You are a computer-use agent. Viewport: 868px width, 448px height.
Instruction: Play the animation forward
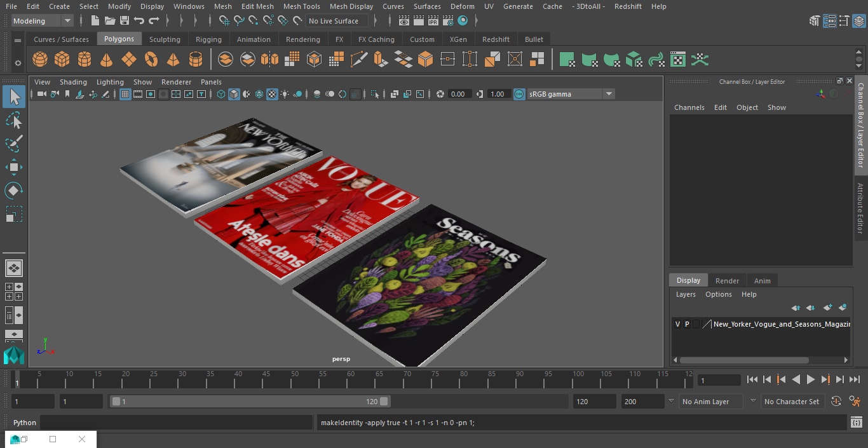810,379
